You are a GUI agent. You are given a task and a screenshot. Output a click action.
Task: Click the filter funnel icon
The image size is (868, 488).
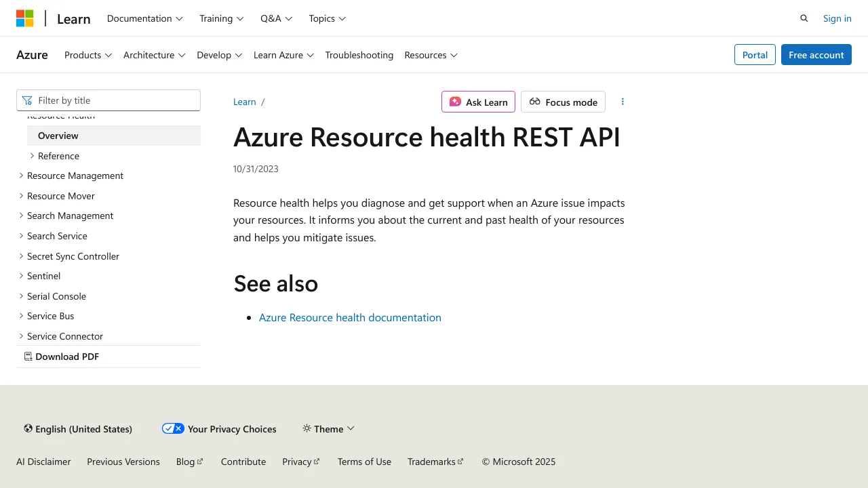[27, 100]
